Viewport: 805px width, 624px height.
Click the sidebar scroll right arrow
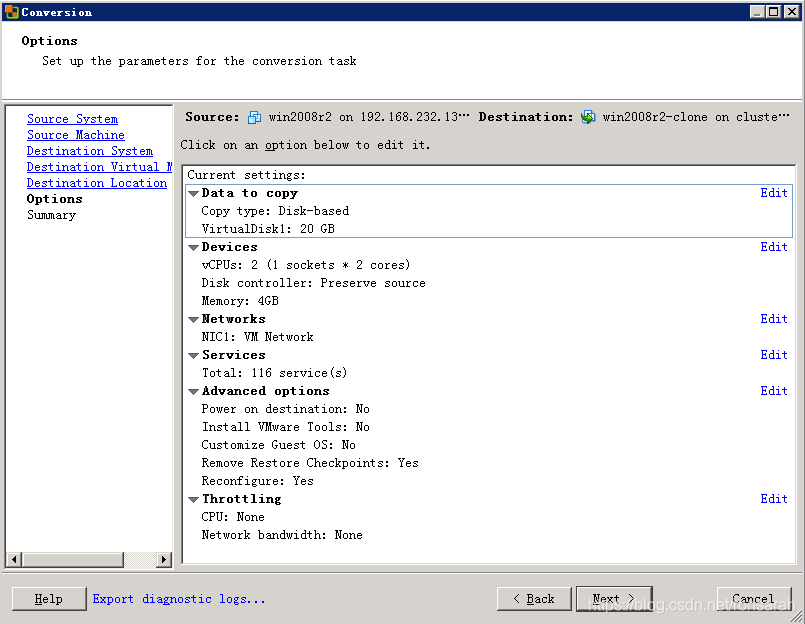click(x=163, y=559)
